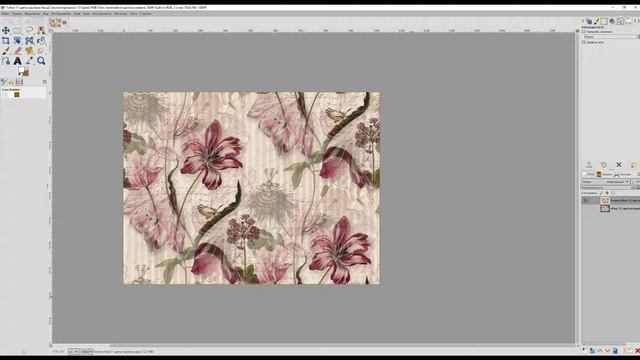Viewport: 640px width, 360px height.
Task: Select the Paintbrush tool
Action: click(6, 51)
